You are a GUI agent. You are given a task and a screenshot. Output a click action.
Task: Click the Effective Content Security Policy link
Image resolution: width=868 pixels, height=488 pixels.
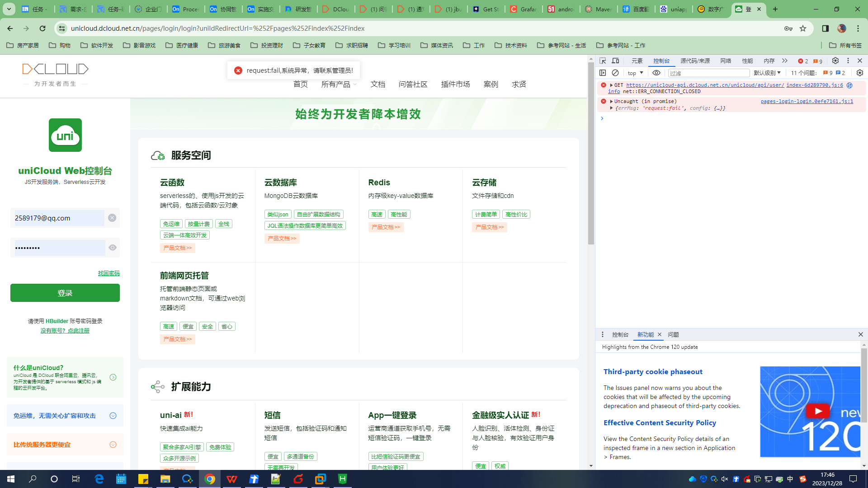point(660,422)
